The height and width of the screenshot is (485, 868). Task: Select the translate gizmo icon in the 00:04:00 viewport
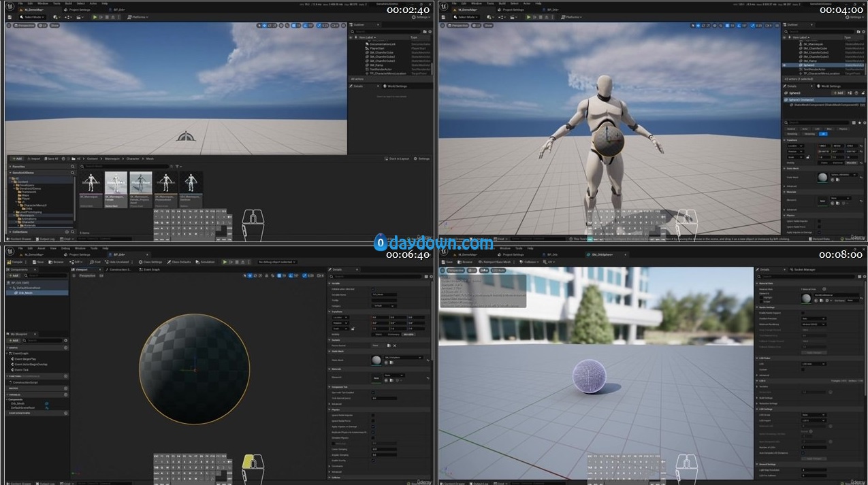(698, 26)
